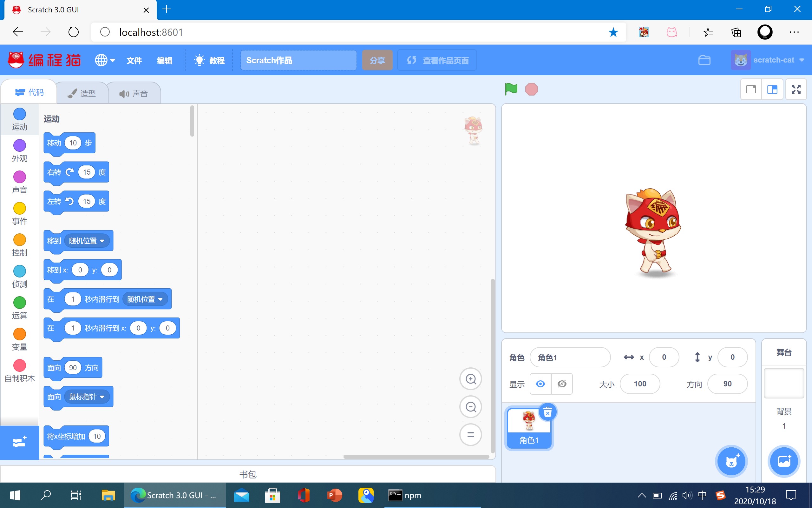Reset workspace zoom with equals button

tap(471, 435)
